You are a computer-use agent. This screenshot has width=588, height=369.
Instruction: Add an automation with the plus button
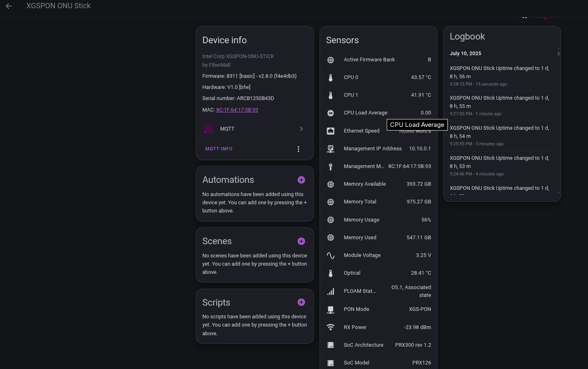pyautogui.click(x=301, y=180)
